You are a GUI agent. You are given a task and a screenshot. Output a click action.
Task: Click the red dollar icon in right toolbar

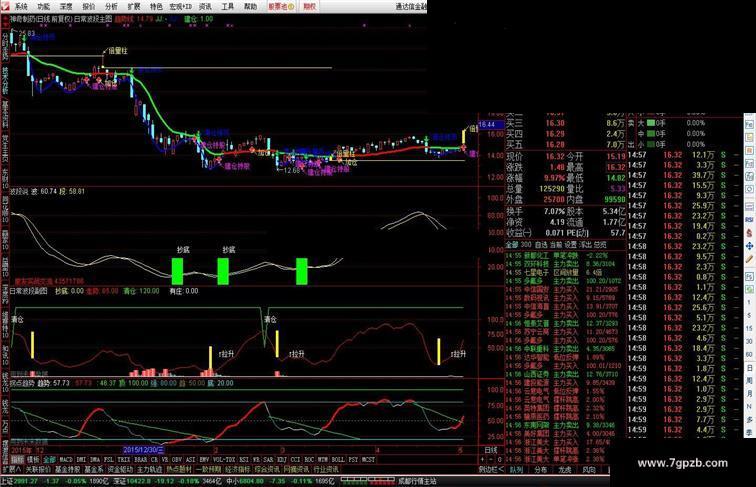pos(750,233)
